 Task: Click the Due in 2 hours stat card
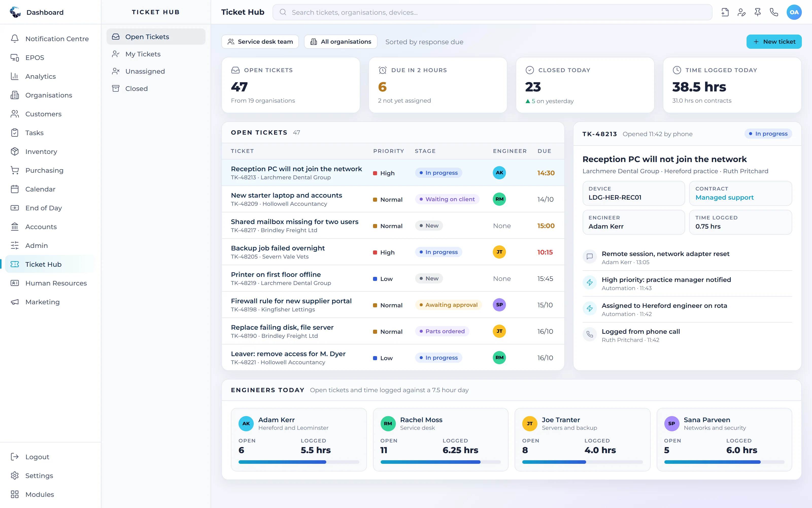437,85
